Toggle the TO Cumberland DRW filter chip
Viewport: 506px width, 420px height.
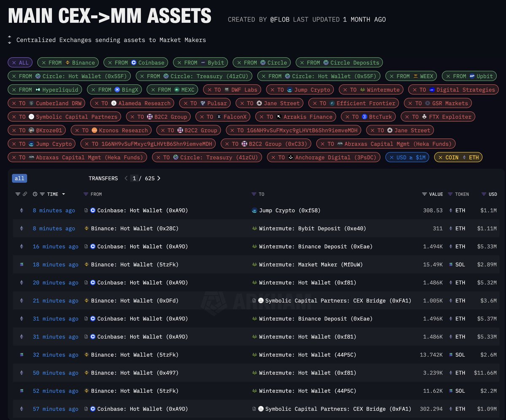[x=47, y=103]
